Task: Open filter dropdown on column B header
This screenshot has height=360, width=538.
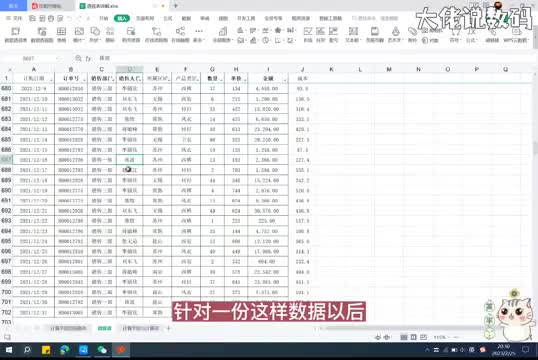Action: [84, 80]
